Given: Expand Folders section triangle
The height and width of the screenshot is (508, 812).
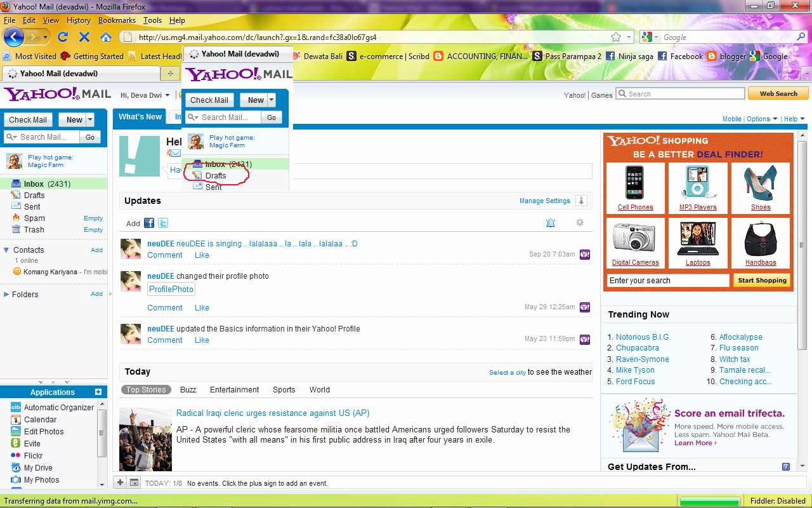Looking at the screenshot, I should tap(6, 294).
